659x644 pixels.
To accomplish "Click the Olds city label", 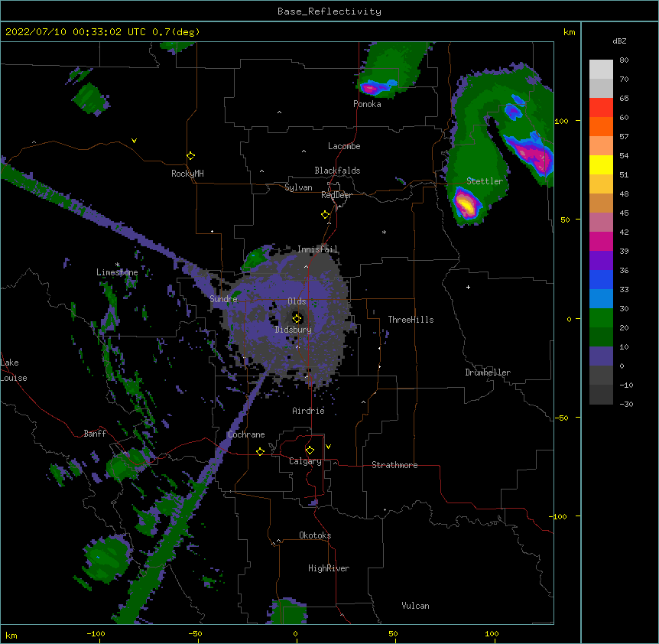I will click(297, 301).
